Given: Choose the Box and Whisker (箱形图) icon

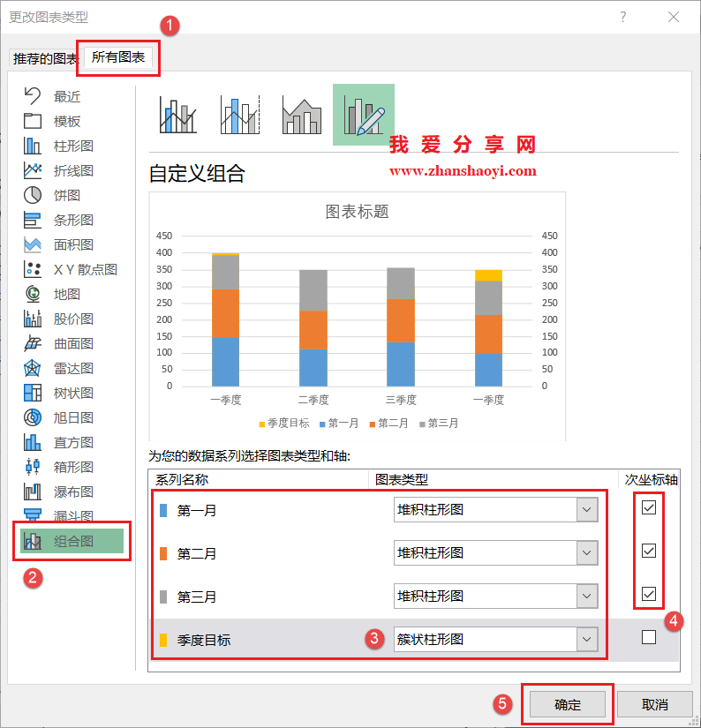Looking at the screenshot, I should point(33,467).
